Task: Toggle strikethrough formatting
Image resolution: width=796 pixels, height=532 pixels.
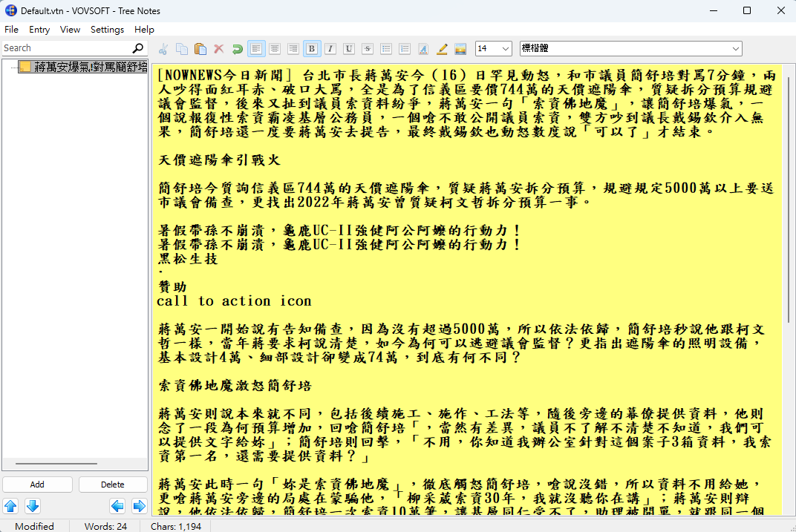Action: click(x=368, y=49)
